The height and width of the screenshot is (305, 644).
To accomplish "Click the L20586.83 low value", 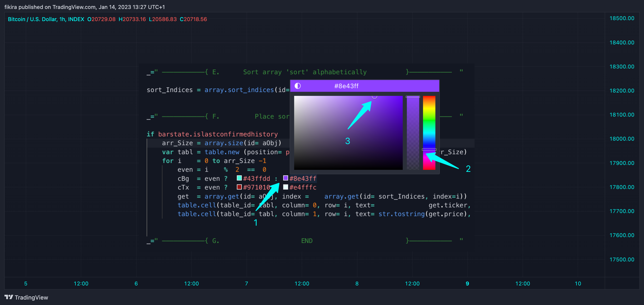I will [x=163, y=19].
